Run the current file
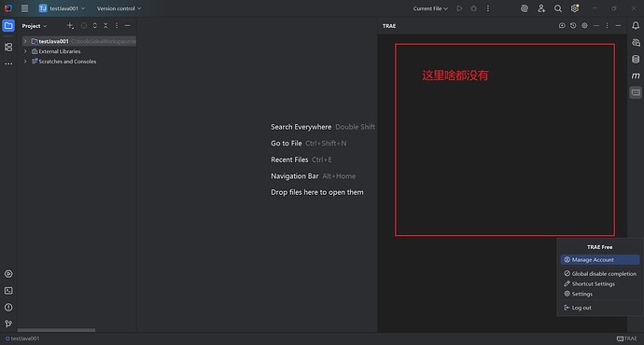This screenshot has width=644, height=345. pyautogui.click(x=459, y=8)
